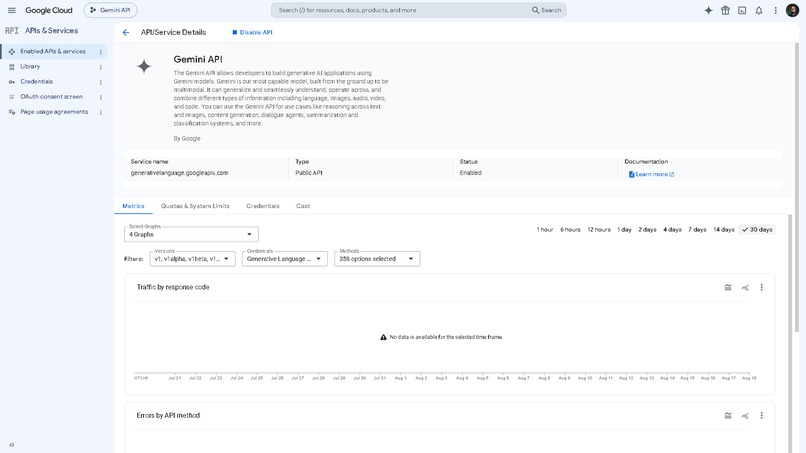The height and width of the screenshot is (453, 806).
Task: Open the Gemini AI assistant sparkle icon
Action: pyautogui.click(x=708, y=10)
